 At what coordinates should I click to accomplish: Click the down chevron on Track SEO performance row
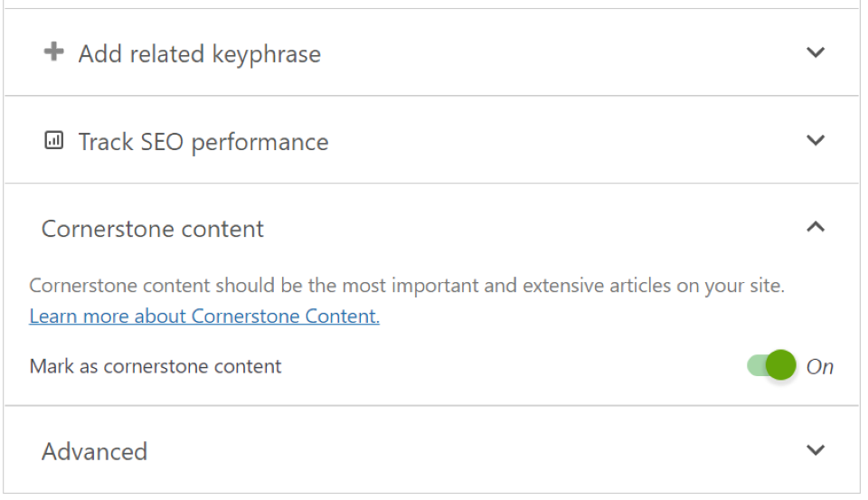click(816, 141)
